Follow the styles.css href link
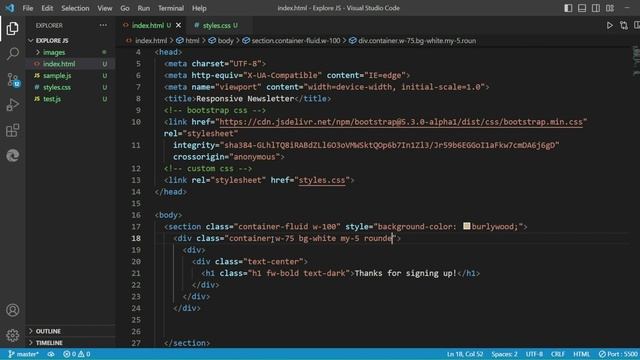640x360 pixels. click(x=322, y=180)
